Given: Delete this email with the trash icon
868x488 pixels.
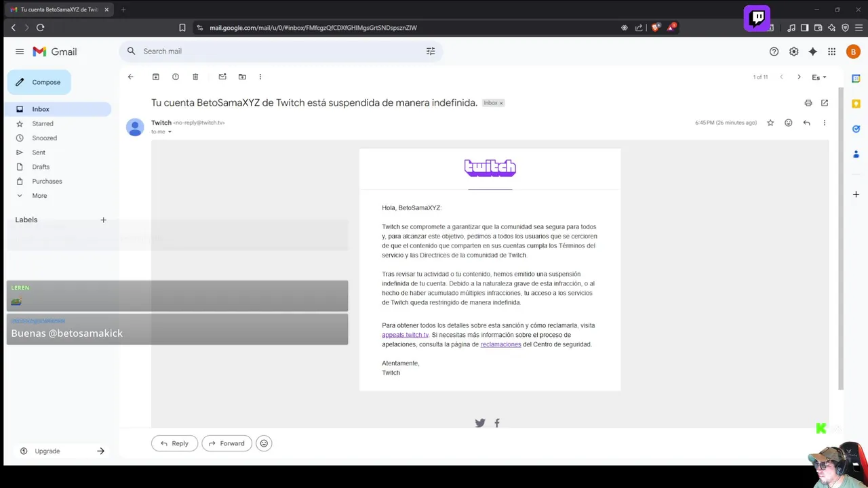Looking at the screenshot, I should coord(195,77).
